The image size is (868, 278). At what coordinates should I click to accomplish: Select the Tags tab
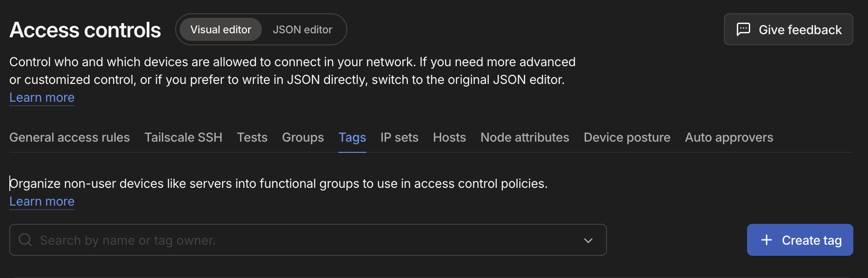coord(352,138)
